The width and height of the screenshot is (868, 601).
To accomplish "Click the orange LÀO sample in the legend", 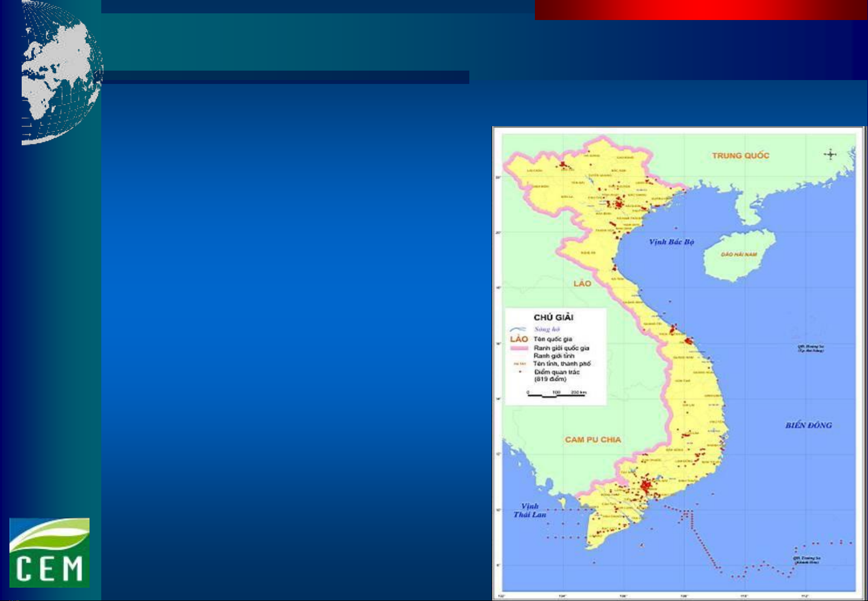I will point(518,339).
